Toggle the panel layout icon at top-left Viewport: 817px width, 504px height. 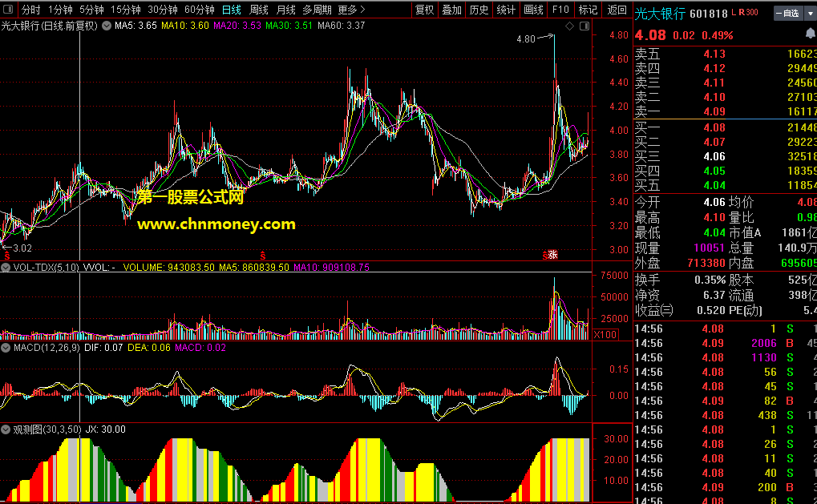point(8,10)
